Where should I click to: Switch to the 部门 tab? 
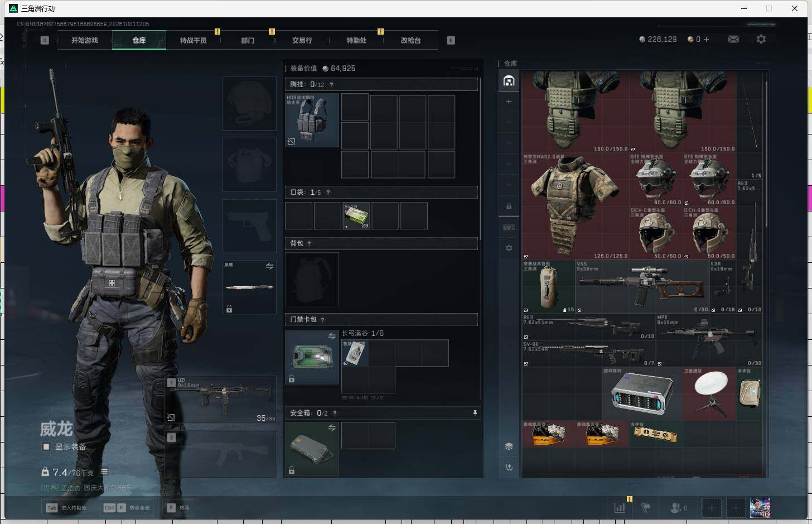pos(248,40)
